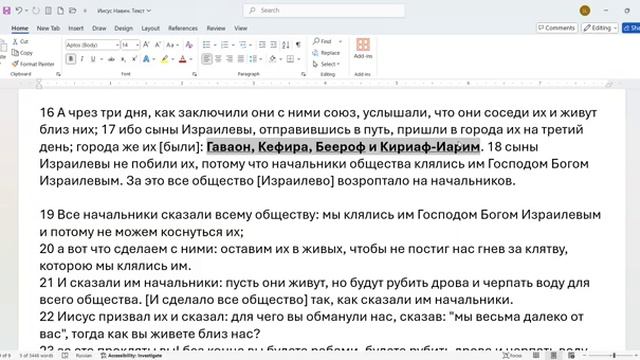This screenshot has height=360, width=640.
Task: Toggle Italic formatting
Action: (82, 59)
